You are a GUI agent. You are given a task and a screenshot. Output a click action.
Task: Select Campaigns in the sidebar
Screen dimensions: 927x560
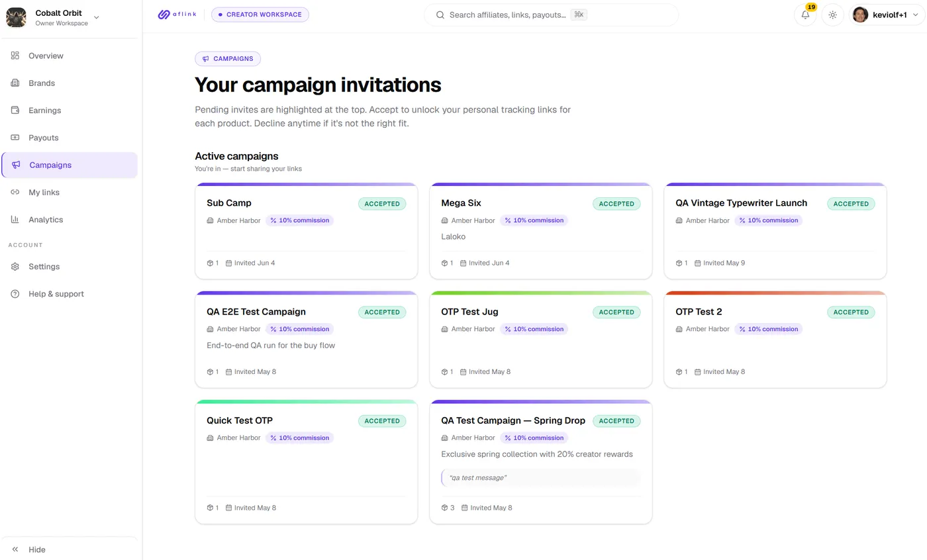[x=70, y=165]
